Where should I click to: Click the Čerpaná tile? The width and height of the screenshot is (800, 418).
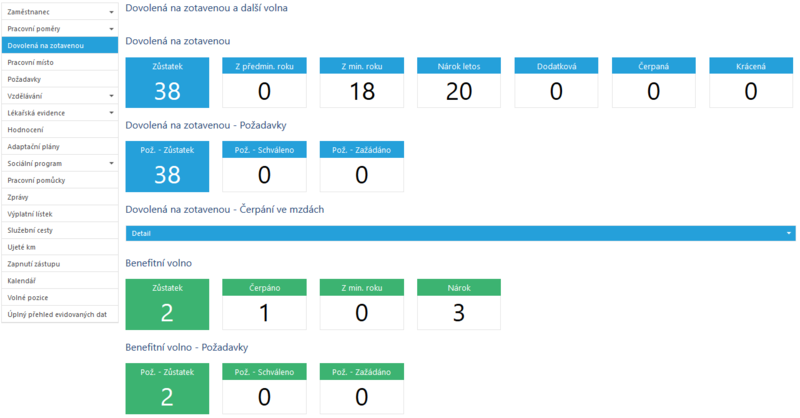[x=654, y=82]
